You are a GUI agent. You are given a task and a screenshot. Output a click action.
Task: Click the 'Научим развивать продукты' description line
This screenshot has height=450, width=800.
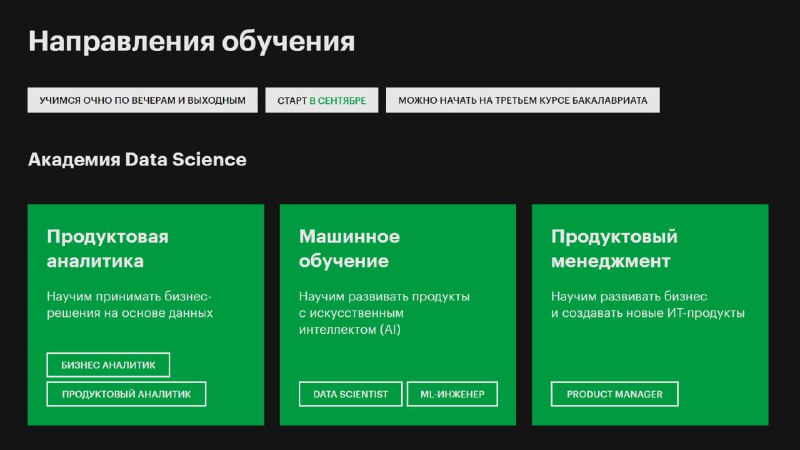384,297
